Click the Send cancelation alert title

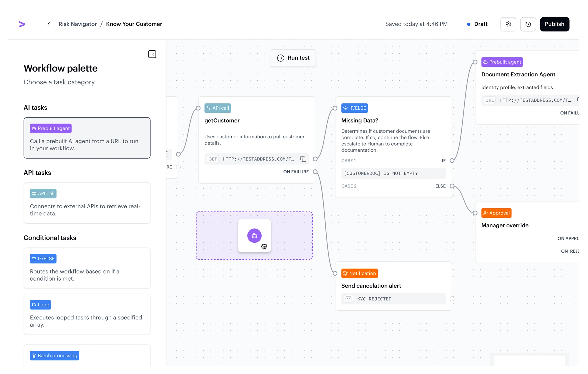pyautogui.click(x=371, y=286)
